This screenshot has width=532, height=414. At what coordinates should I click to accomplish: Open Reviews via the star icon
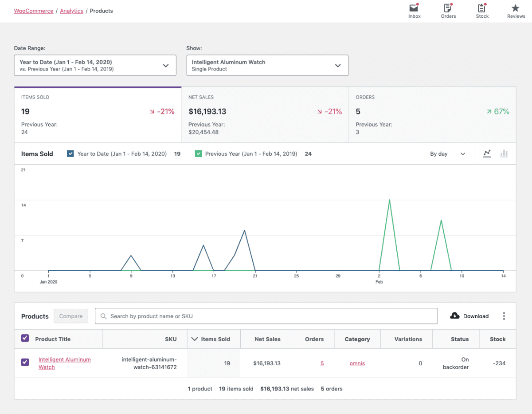tap(516, 8)
